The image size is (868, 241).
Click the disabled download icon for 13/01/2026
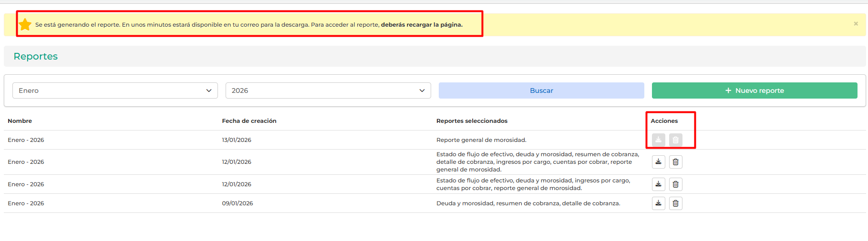point(658,140)
